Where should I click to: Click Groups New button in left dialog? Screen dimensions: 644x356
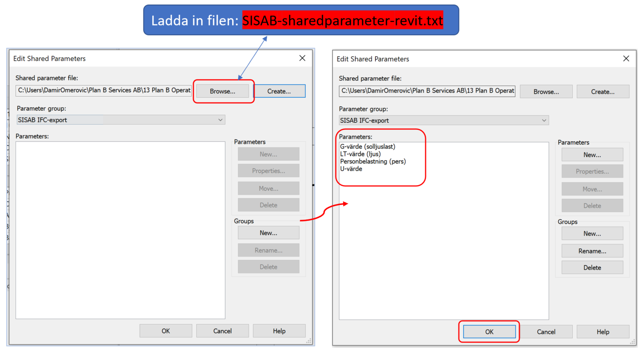tap(268, 233)
